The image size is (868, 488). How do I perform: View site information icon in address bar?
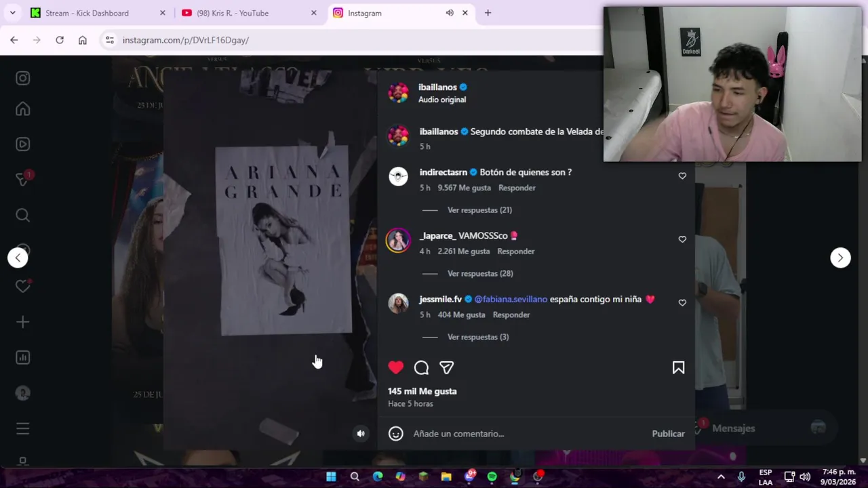click(110, 40)
